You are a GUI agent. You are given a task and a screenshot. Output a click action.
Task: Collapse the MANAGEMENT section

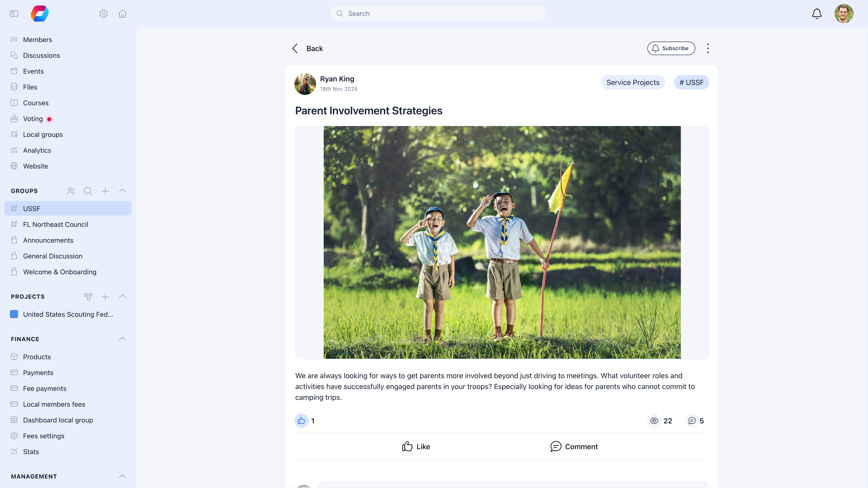coord(122,476)
